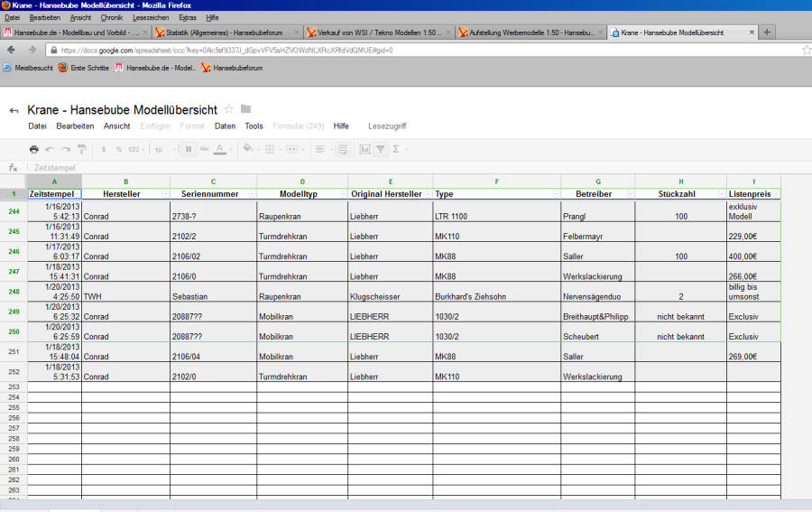812x512 pixels.
Task: Open the Original Hersteller filter dropdown
Action: [428, 194]
